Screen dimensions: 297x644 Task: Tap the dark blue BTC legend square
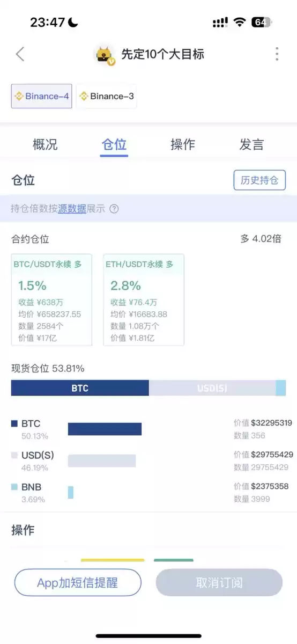[x=14, y=423]
